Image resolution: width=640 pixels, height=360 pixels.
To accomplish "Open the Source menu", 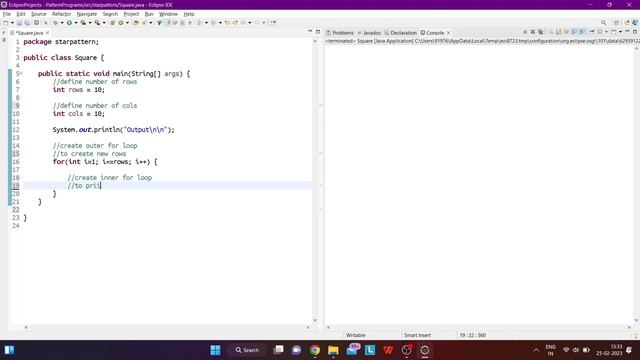I will pos(39,14).
